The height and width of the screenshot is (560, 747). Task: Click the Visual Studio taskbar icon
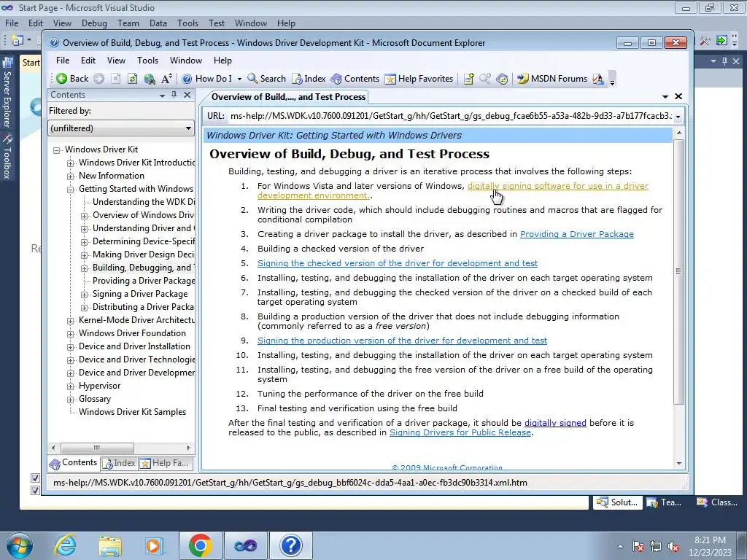click(245, 545)
